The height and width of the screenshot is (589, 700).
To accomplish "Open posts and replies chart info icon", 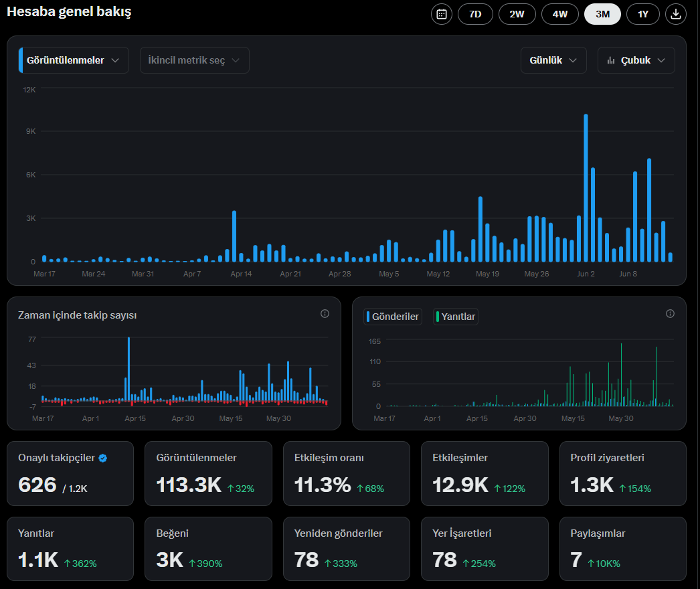I will [670, 313].
